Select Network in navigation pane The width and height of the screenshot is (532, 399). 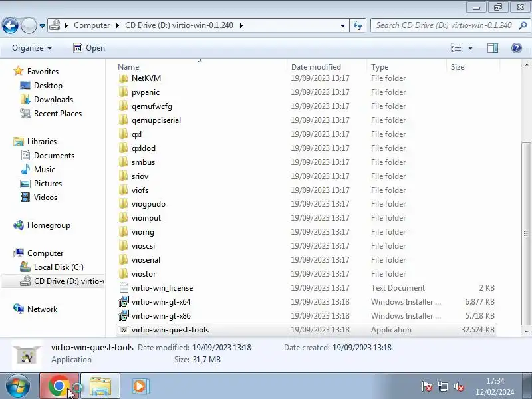click(42, 309)
